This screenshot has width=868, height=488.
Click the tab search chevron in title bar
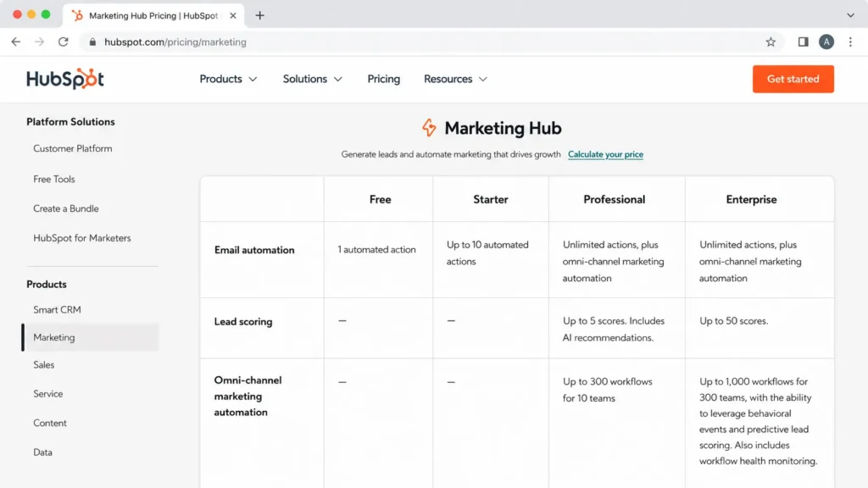(x=850, y=15)
